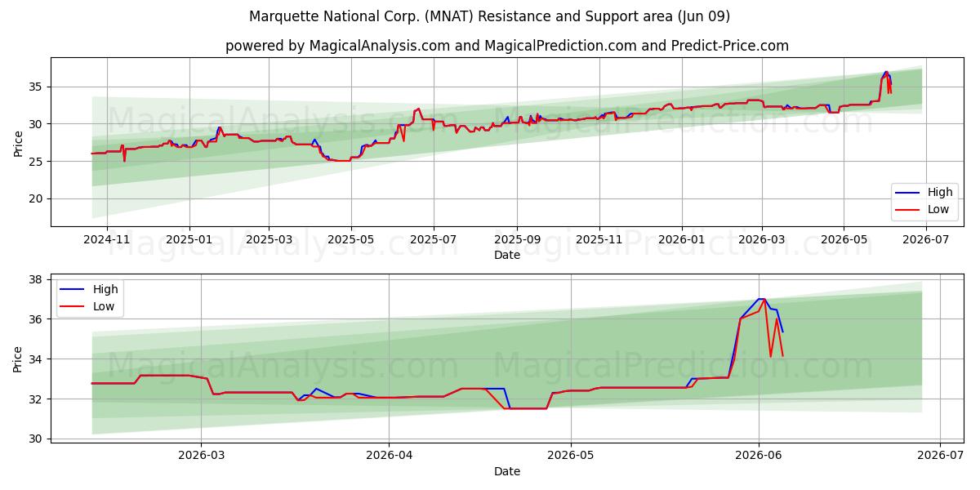
Task: Click the '2025-03' tick on top chart
Action: [269, 240]
